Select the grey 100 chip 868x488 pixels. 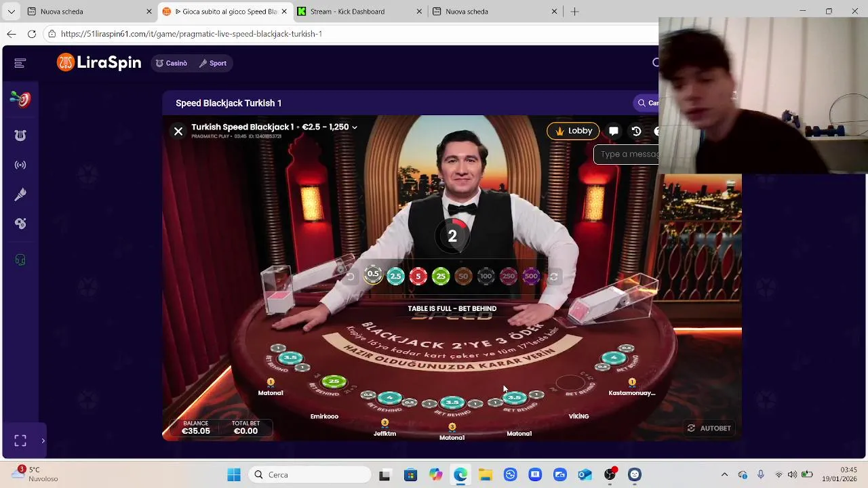[486, 276]
